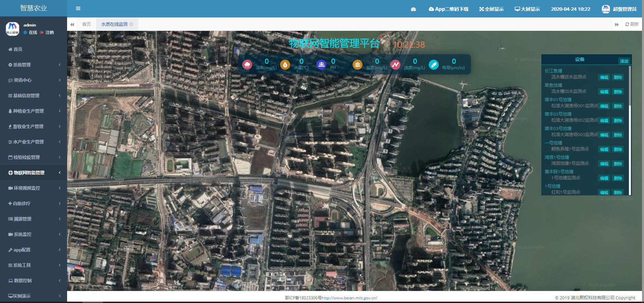Open 系统工具 menu item
This screenshot has height=303, width=644.
pos(34,265)
